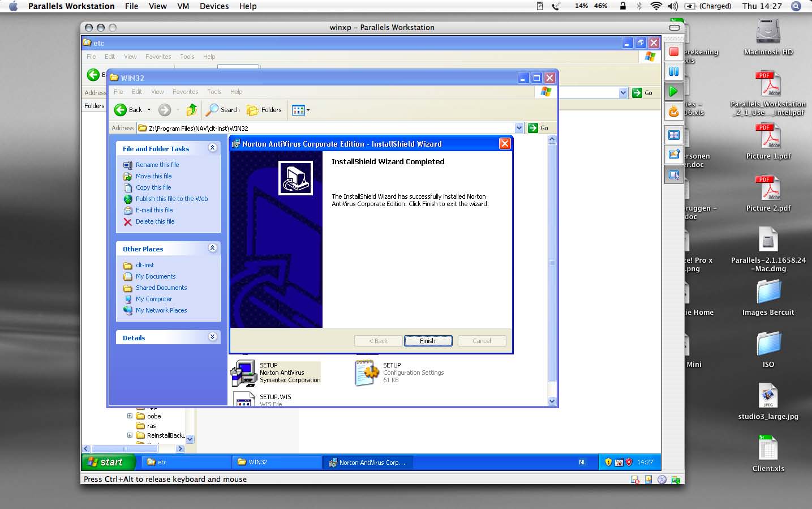Viewport: 812px width, 509px height.
Task: Stop the VM with red square button
Action: [x=673, y=52]
